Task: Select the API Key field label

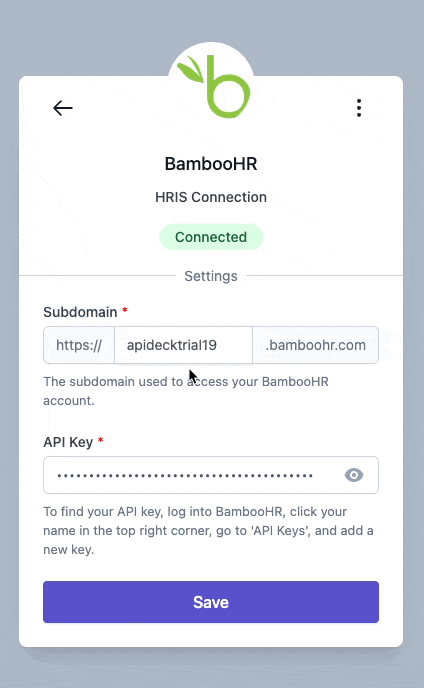Action: click(68, 442)
